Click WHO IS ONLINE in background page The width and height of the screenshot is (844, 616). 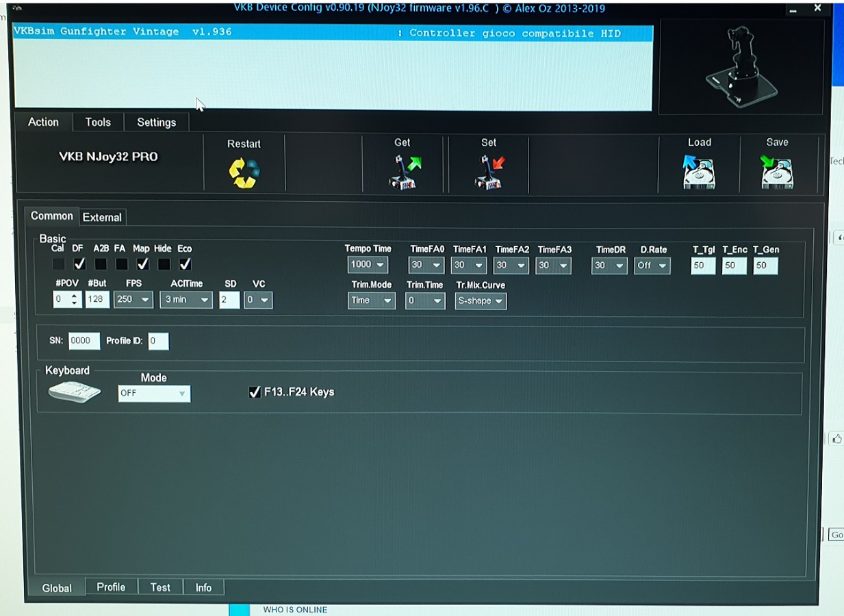click(x=295, y=610)
